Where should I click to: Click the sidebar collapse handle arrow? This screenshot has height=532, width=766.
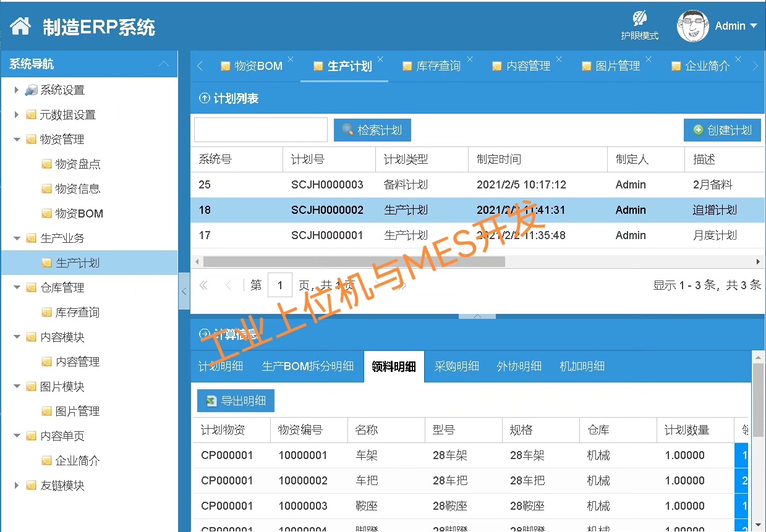pos(184,290)
